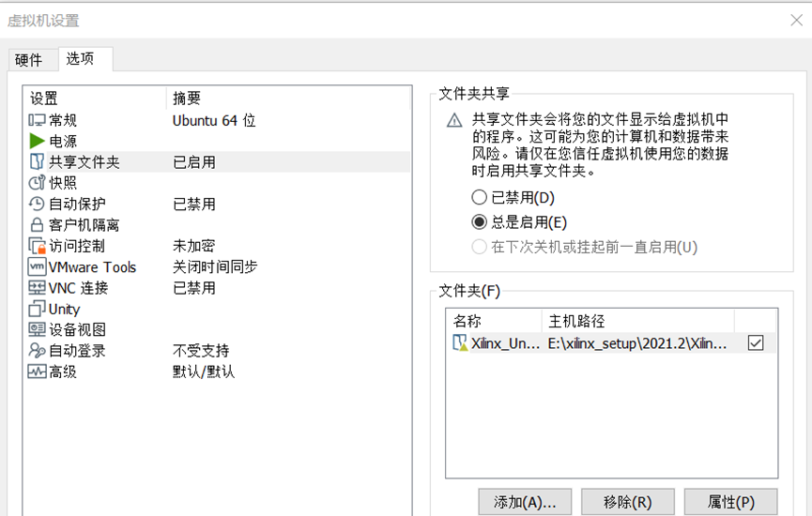Click the 不受支持 summary text
This screenshot has height=516, width=812.
(201, 350)
